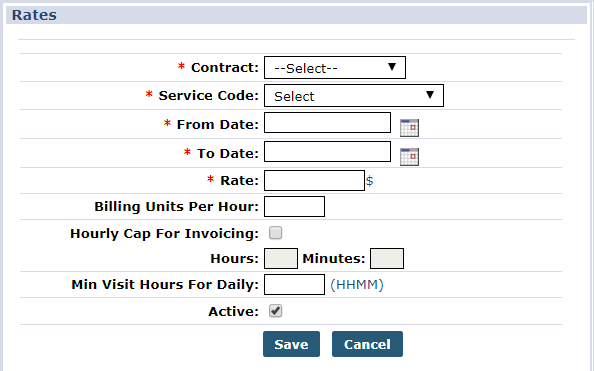Click the Hours input box
This screenshot has height=371, width=594.
[281, 258]
